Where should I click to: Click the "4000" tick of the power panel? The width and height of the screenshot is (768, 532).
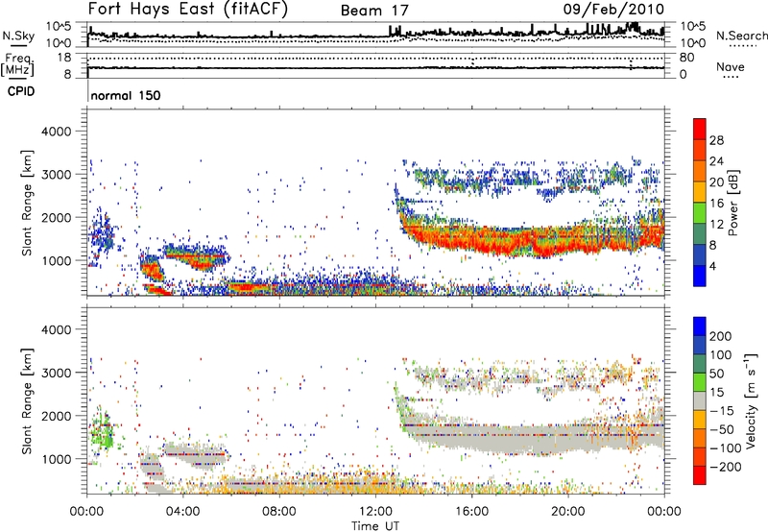tap(57, 132)
